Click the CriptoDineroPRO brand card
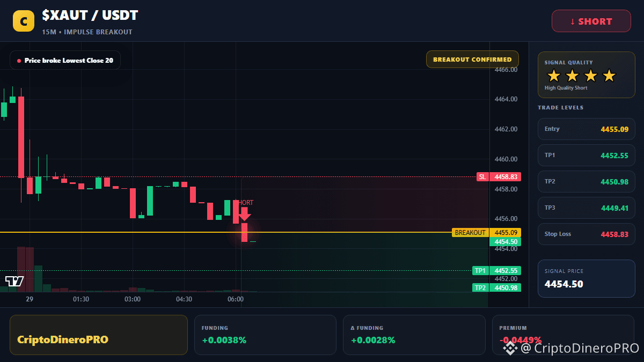 click(x=99, y=335)
